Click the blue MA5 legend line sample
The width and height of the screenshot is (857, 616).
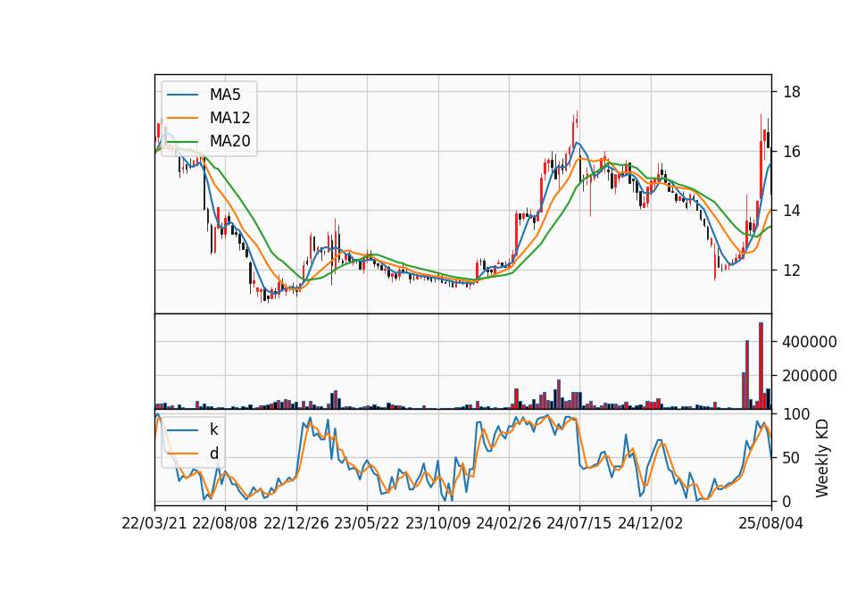point(182,95)
